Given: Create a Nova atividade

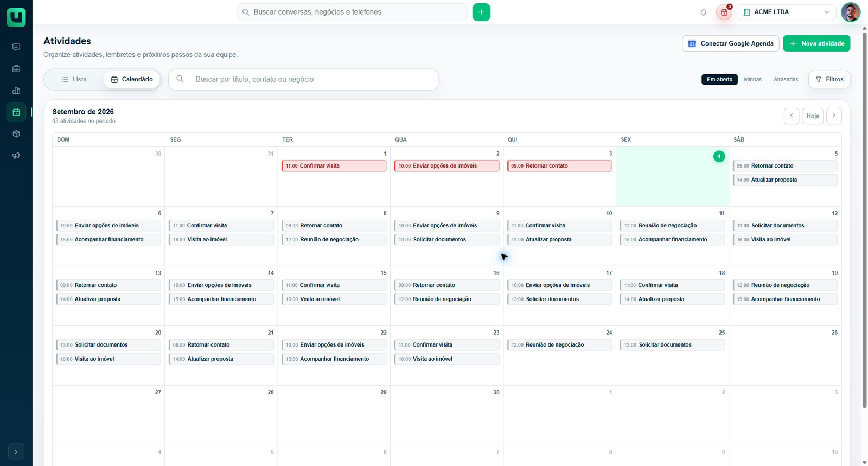Looking at the screenshot, I should [x=816, y=43].
